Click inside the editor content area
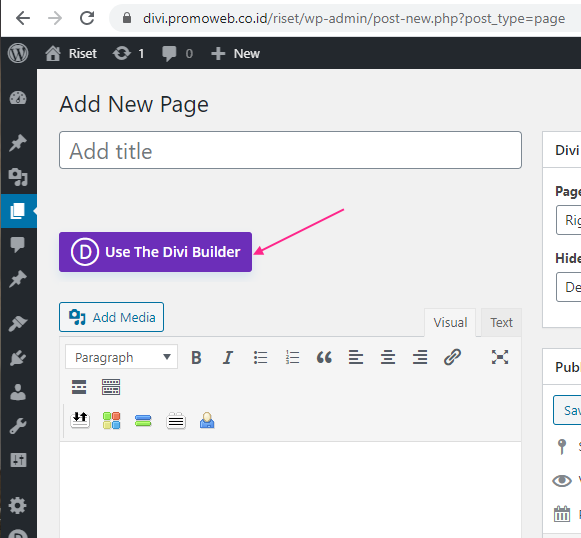581x538 pixels. pos(290,489)
